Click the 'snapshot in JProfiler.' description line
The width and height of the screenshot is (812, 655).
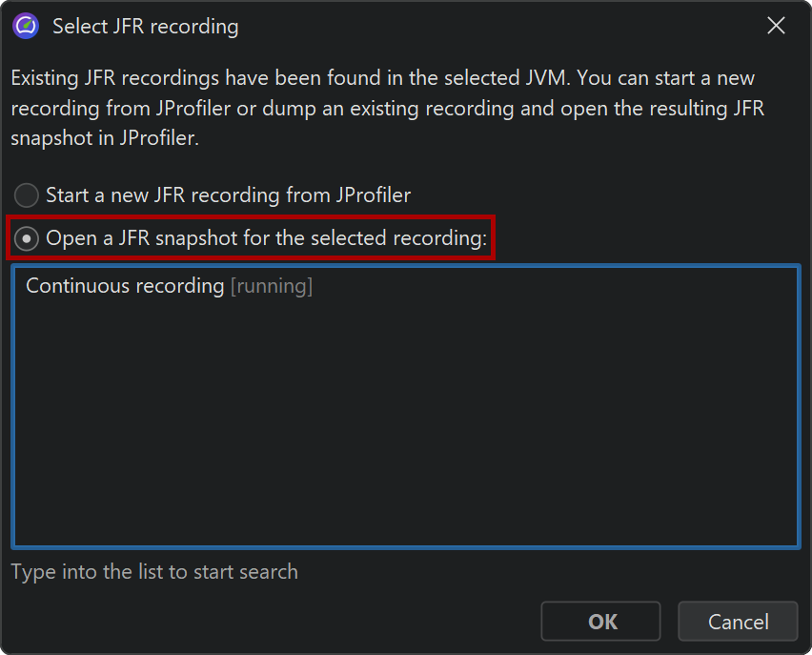(103, 138)
